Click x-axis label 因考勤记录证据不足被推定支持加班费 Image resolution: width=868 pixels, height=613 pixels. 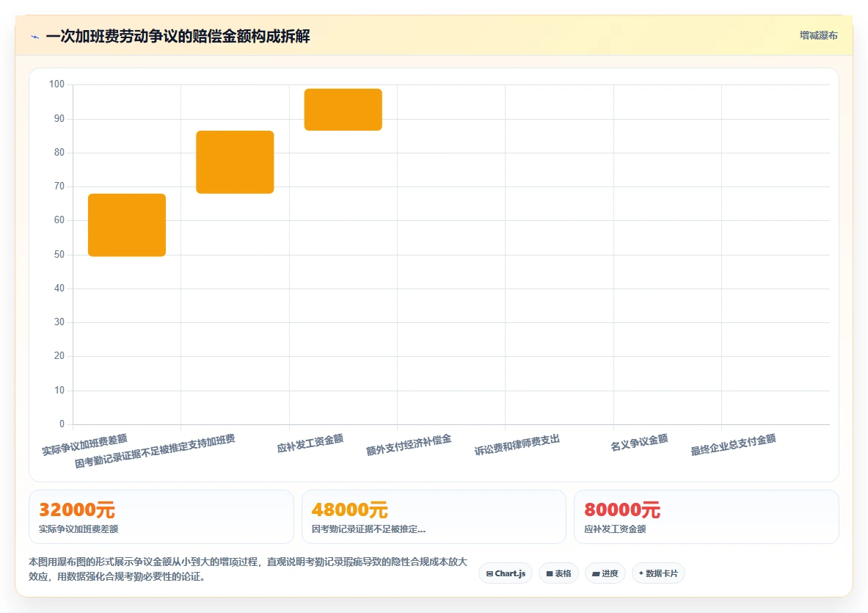pyautogui.click(x=155, y=451)
